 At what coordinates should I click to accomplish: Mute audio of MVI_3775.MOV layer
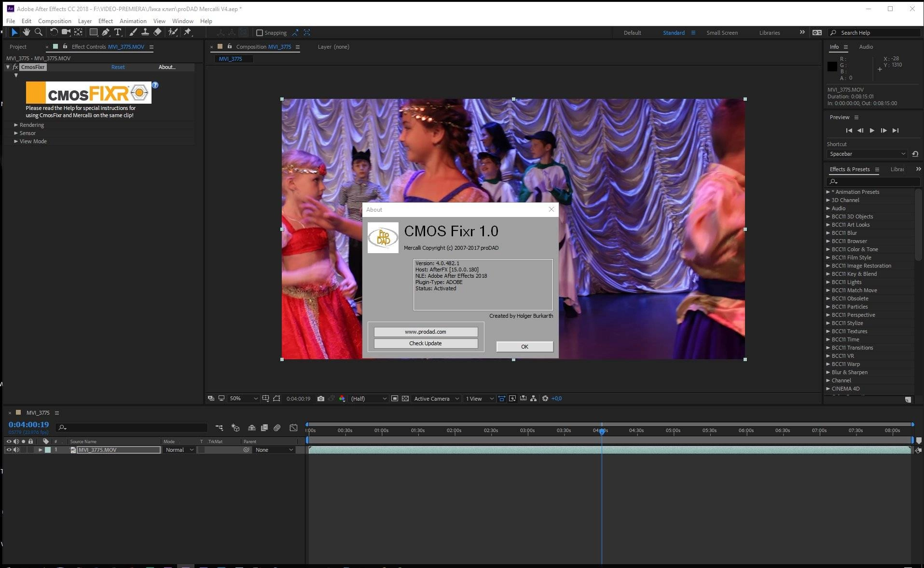coord(16,450)
